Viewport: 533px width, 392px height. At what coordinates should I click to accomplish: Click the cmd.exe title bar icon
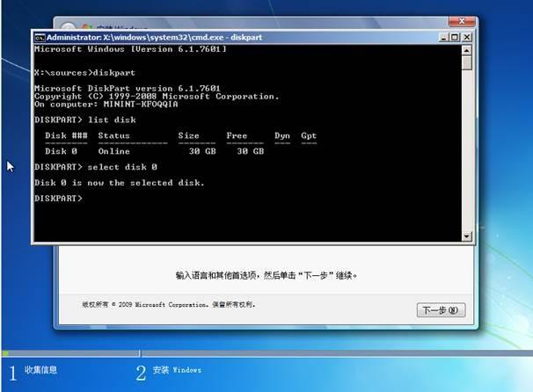(x=40, y=38)
